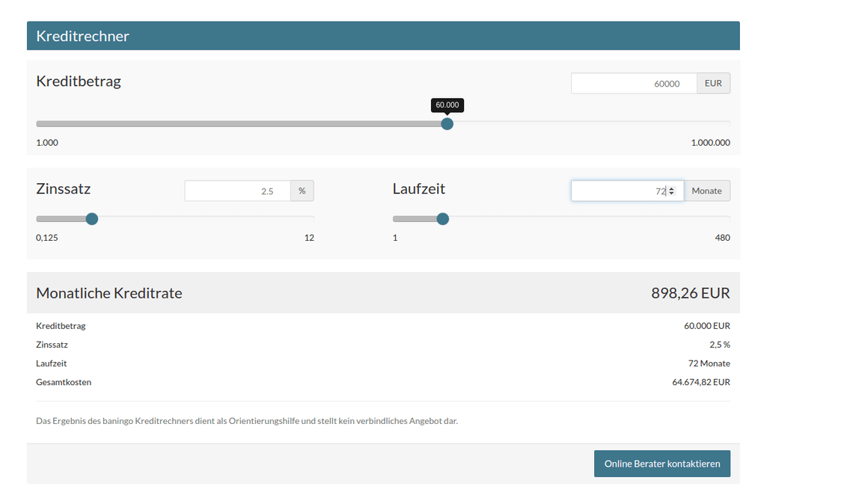Click the EUR unit label beside Kreditbetrag
The height and width of the screenshot is (504, 862).
point(713,84)
